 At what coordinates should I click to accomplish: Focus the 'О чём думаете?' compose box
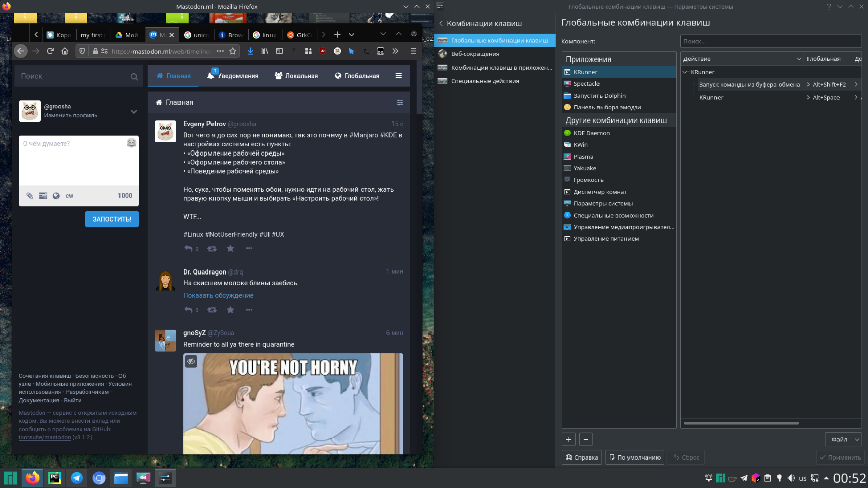79,161
